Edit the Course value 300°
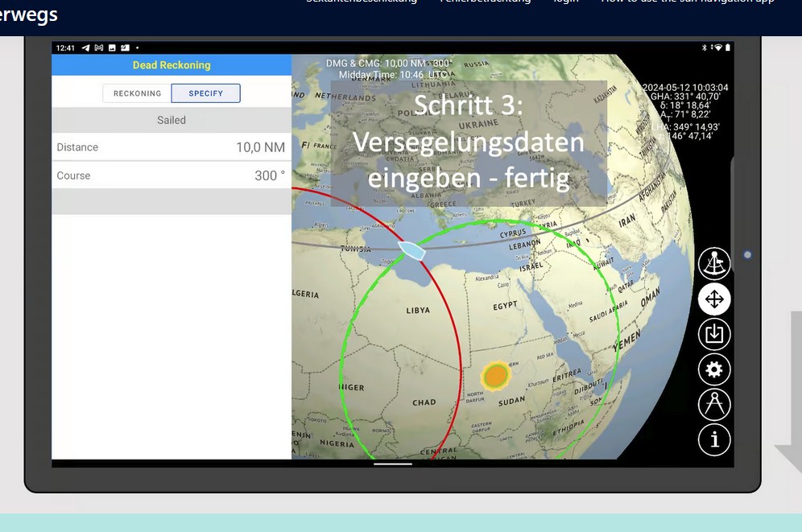This screenshot has height=532, width=802. 269,175
